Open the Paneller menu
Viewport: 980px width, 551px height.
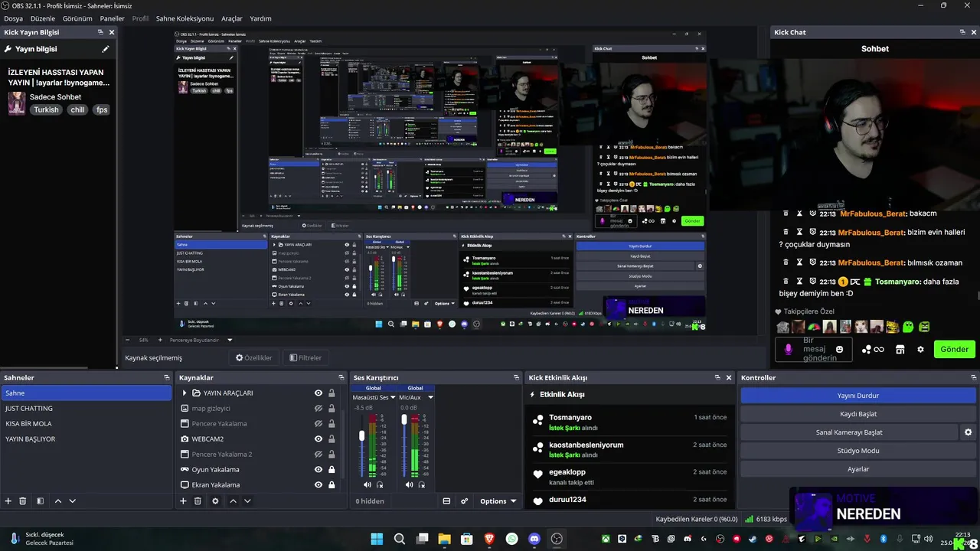pyautogui.click(x=112, y=18)
